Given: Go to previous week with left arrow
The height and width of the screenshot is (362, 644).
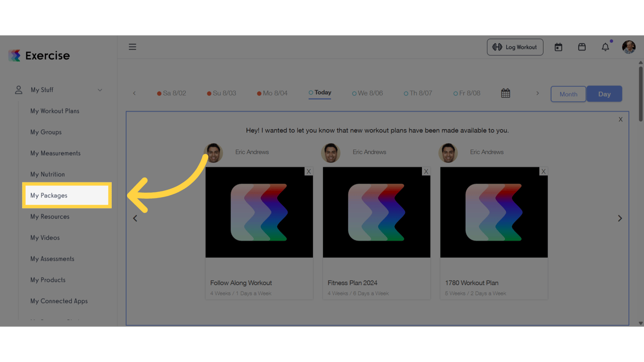Looking at the screenshot, I should point(134,93).
